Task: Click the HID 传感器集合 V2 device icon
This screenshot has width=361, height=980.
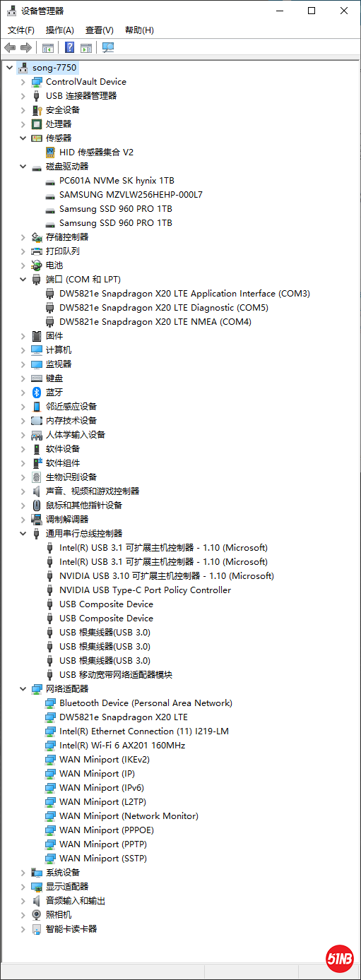Action: [50, 153]
